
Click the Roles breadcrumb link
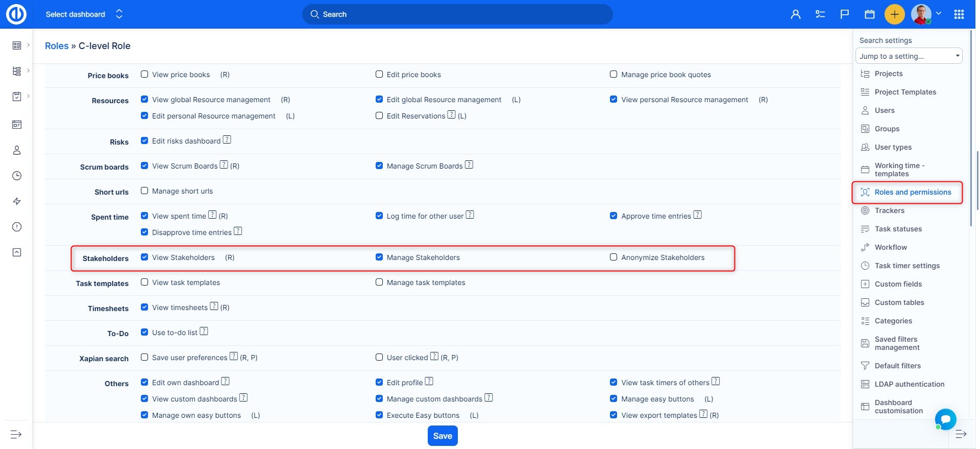[x=57, y=46]
